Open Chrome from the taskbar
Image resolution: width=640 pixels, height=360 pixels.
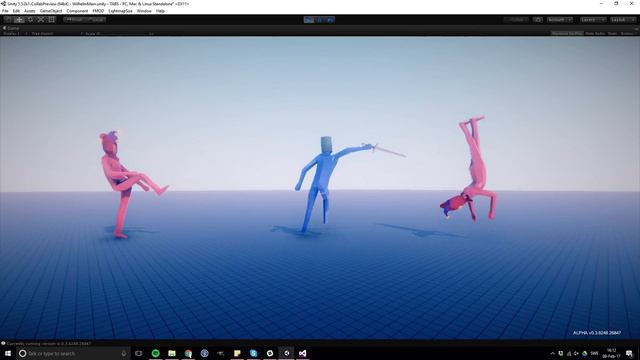(188, 353)
